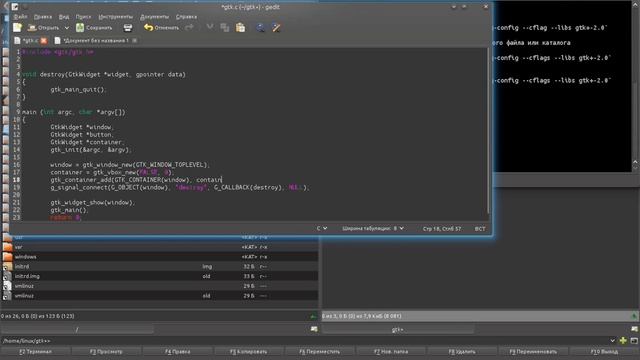Screen dimensions: 640x360
Task: Click the F9 Переименовать button
Action: click(x=533, y=351)
